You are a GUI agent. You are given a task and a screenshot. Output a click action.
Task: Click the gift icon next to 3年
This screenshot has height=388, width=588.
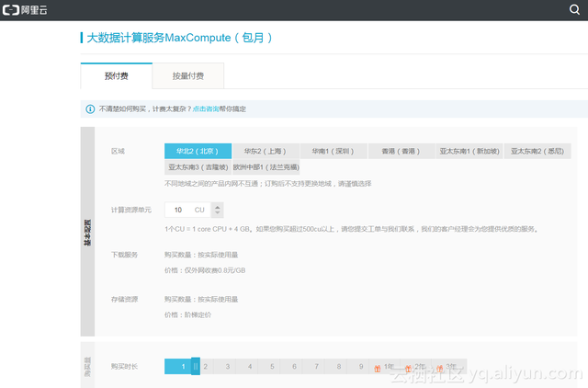pyautogui.click(x=439, y=369)
